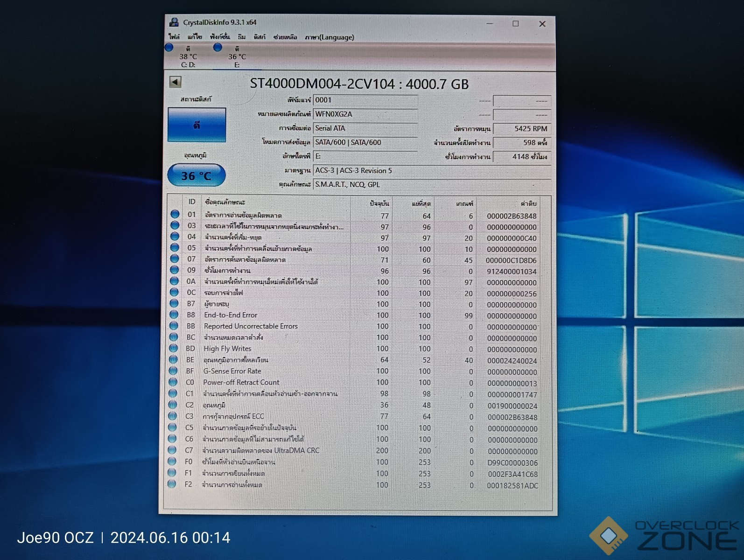This screenshot has height=560, width=744.
Task: Click the firmware field showing 0001
Action: pyautogui.click(x=365, y=100)
